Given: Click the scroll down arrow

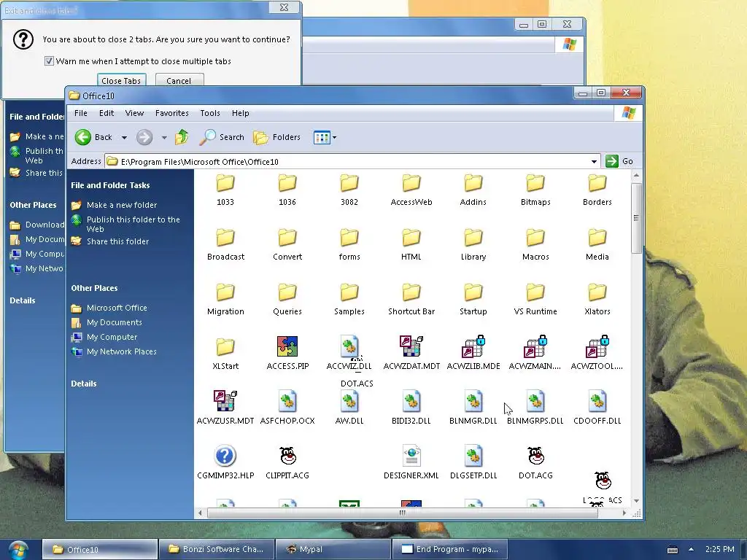Looking at the screenshot, I should [x=636, y=501].
